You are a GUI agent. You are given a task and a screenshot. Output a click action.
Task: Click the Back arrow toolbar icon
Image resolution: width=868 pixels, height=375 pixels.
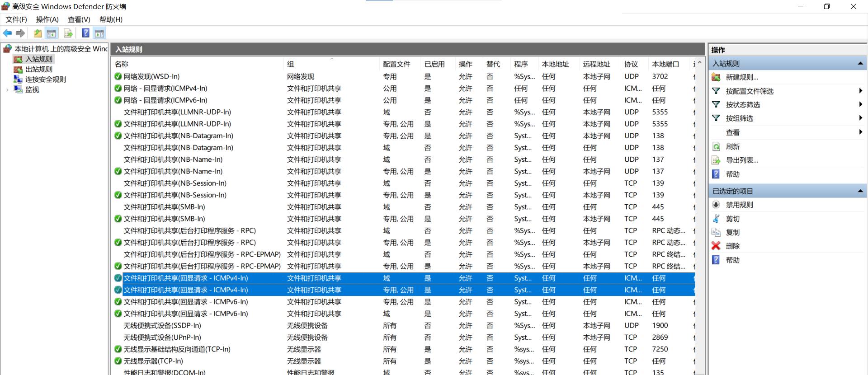coord(8,33)
